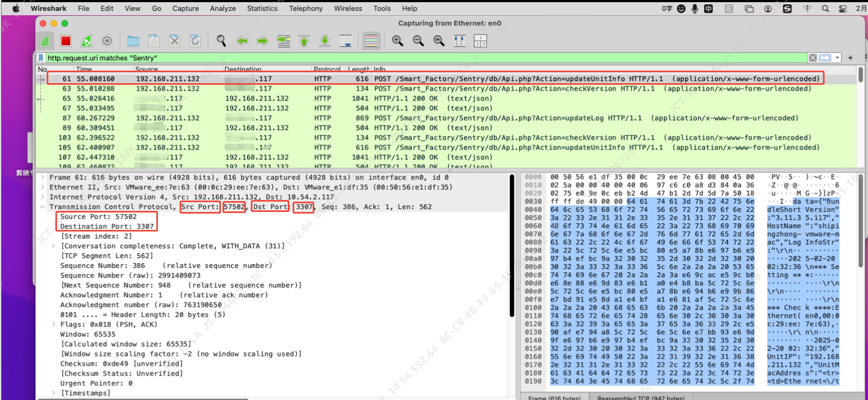Restart the current capture
This screenshot has height=400, width=868.
click(x=86, y=41)
